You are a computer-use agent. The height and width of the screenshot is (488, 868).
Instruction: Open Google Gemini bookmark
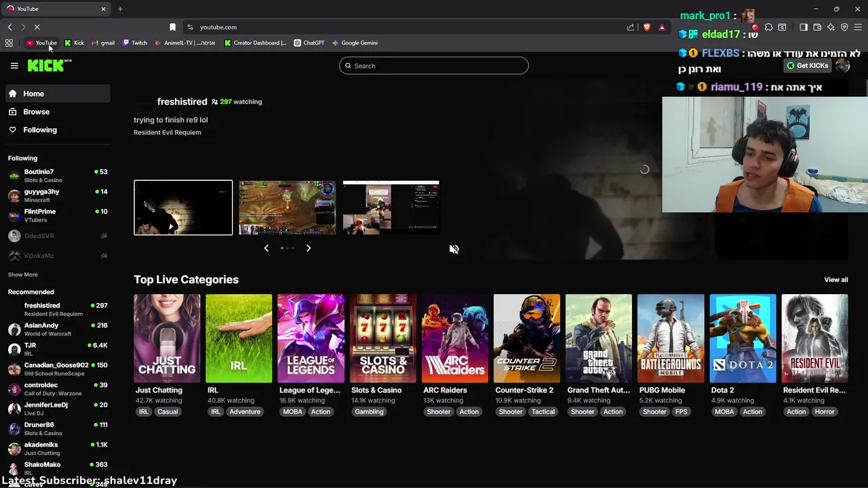[x=355, y=43]
